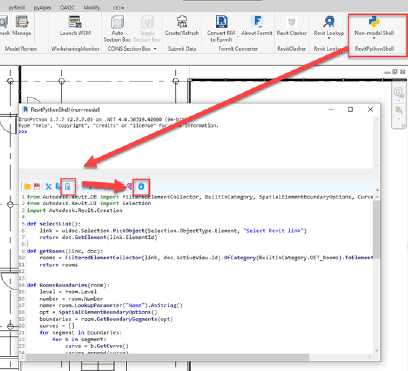Click the blue run script icon
This screenshot has width=408, height=371.
[x=141, y=187]
